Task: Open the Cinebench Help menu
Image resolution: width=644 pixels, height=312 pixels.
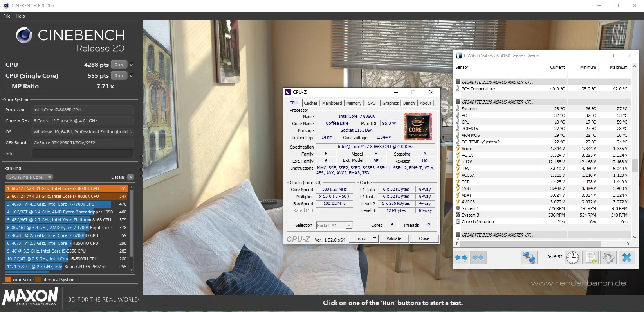Action: pyautogui.click(x=20, y=16)
